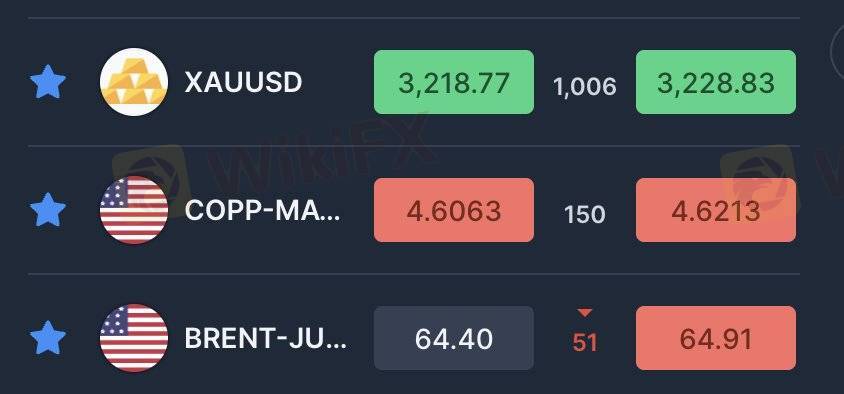Tap the Brent buy price 64.91

tap(716, 338)
